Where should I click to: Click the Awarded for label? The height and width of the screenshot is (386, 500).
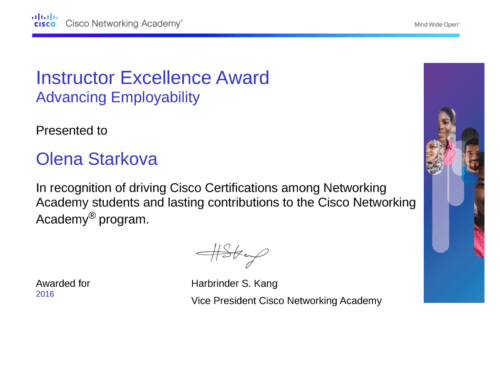[63, 284]
